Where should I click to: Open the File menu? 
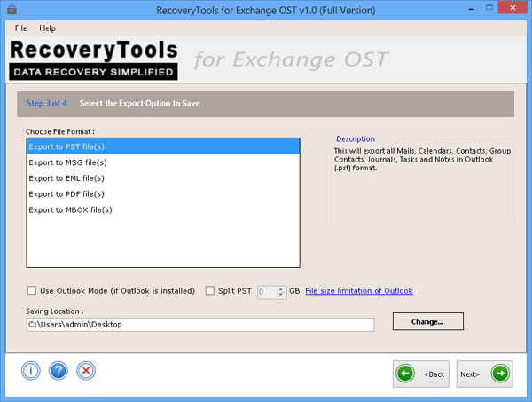[20, 28]
